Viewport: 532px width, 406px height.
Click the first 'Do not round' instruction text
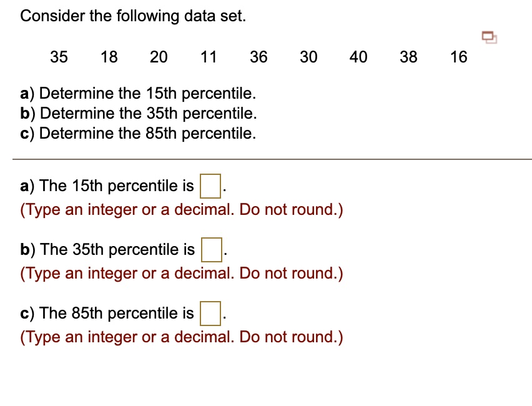point(181,209)
